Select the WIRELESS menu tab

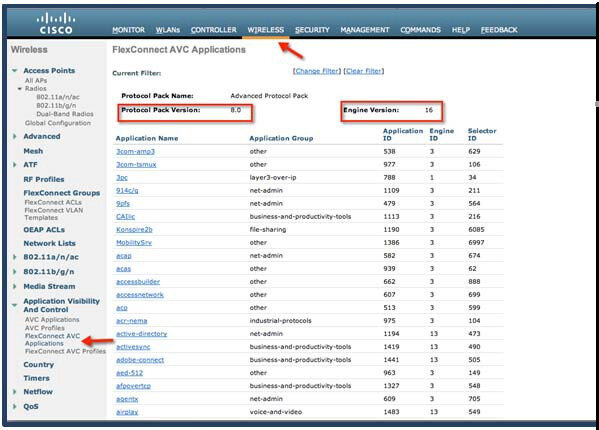[266, 30]
